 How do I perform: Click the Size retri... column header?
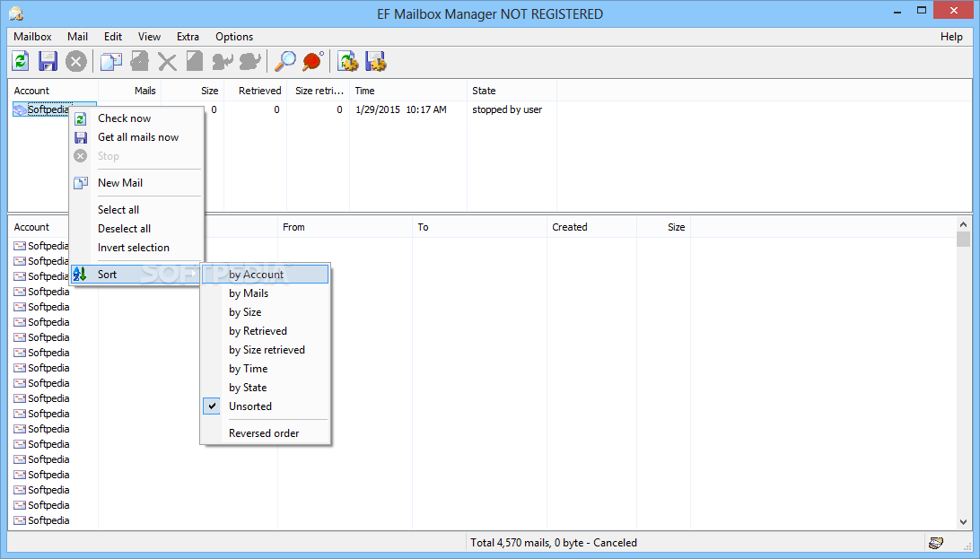point(318,91)
